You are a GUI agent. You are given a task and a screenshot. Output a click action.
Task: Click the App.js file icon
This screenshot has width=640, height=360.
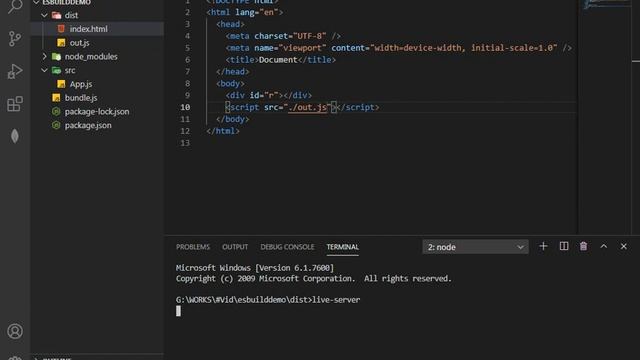tap(61, 84)
